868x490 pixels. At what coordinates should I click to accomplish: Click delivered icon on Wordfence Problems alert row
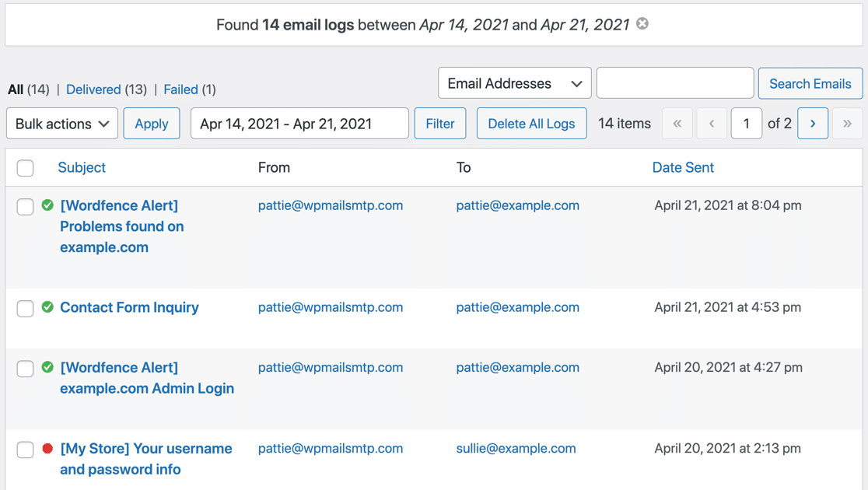[x=47, y=205]
